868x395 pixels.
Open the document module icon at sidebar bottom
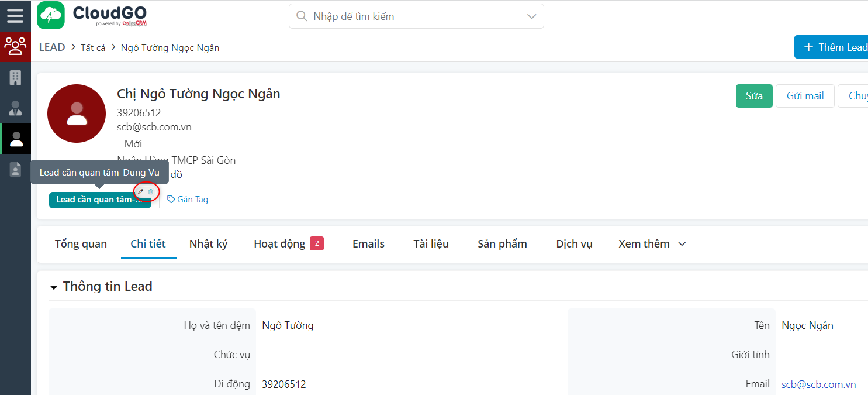point(15,169)
